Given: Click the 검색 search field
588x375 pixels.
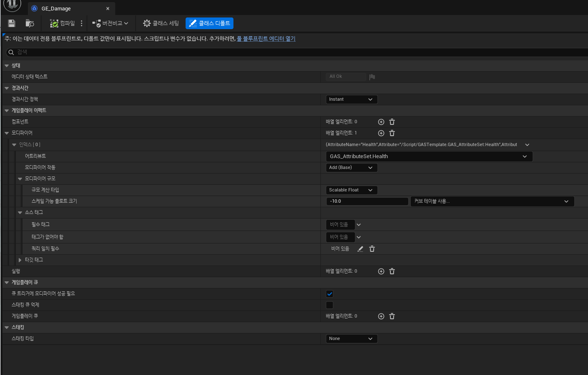Looking at the screenshot, I should point(296,52).
